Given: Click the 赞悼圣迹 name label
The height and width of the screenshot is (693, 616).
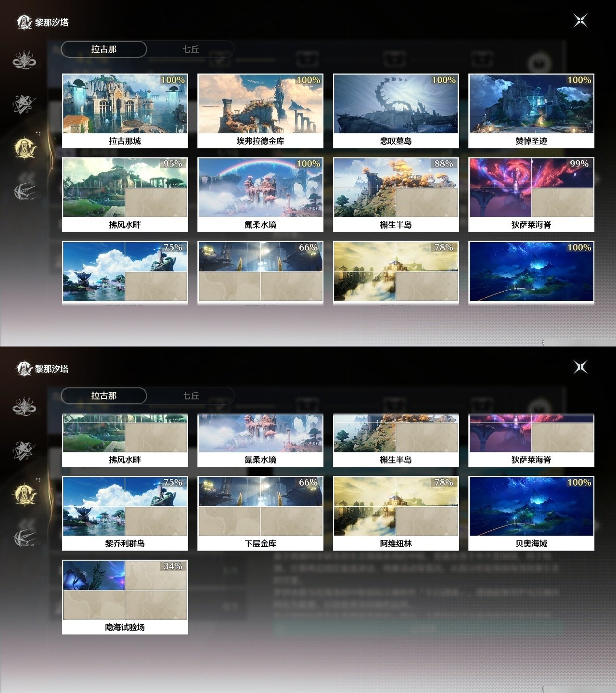Looking at the screenshot, I should (531, 141).
